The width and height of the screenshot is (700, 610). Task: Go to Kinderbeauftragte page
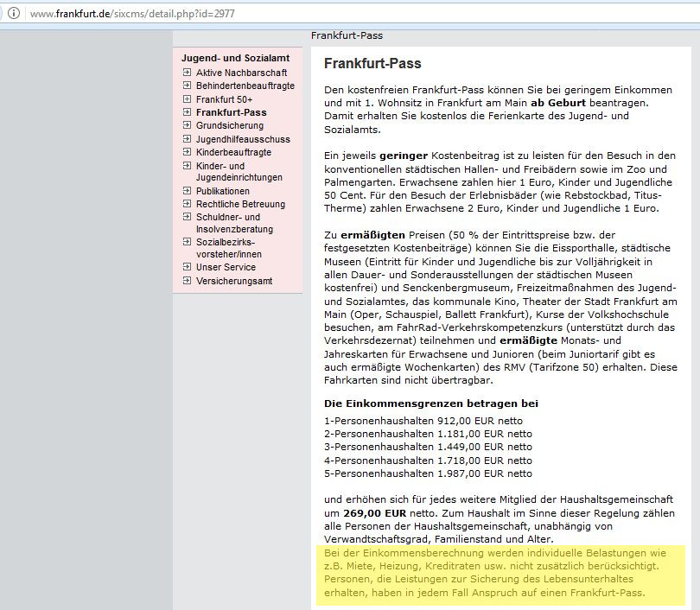pos(233,152)
